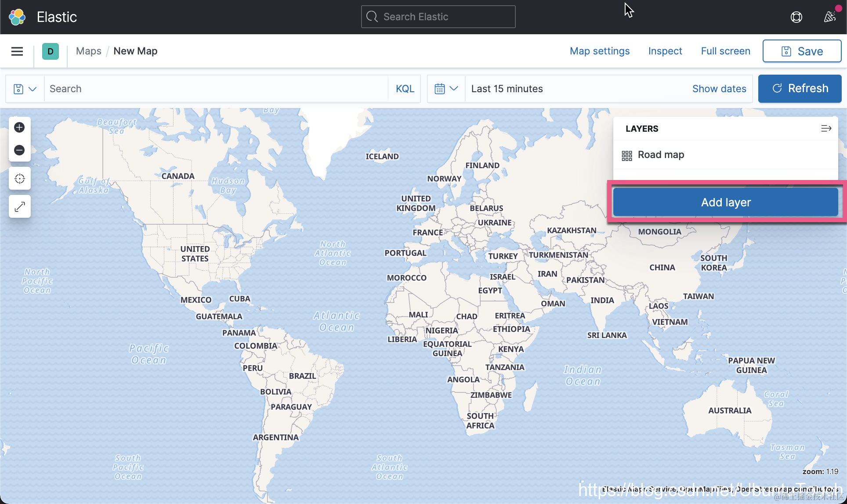Open the map measuring tools icon
This screenshot has width=847, height=504.
pyautogui.click(x=19, y=206)
